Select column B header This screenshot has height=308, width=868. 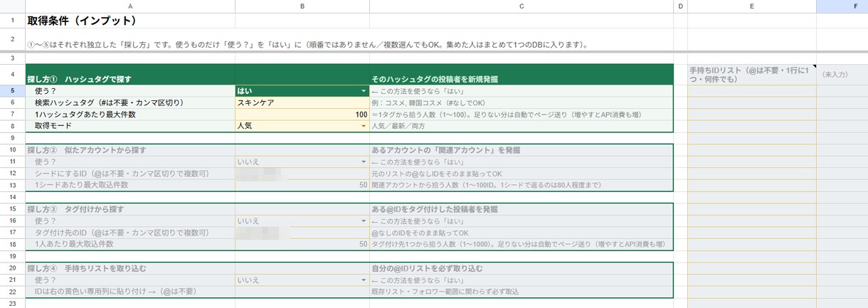pyautogui.click(x=302, y=6)
